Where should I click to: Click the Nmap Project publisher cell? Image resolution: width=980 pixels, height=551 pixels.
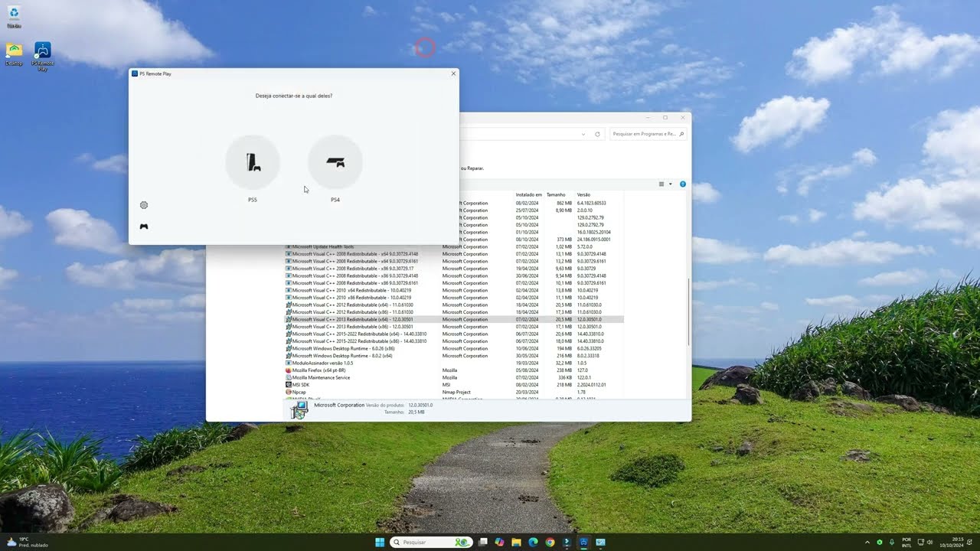pyautogui.click(x=456, y=392)
